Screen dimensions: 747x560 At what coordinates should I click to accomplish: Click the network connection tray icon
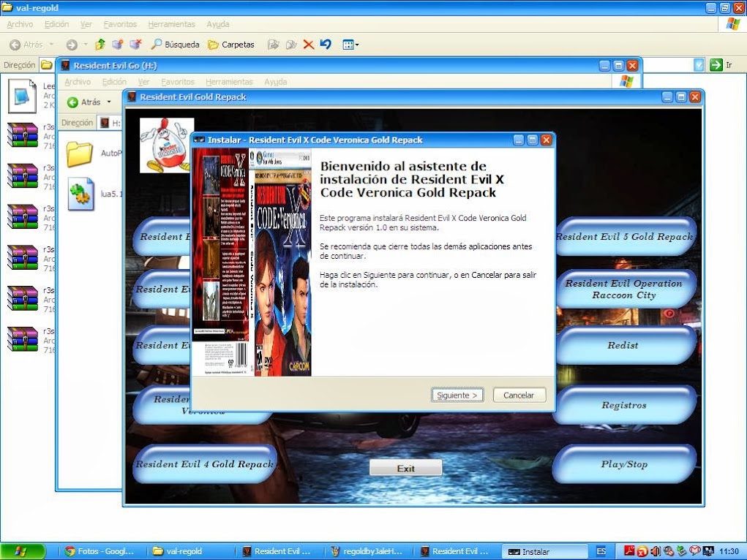[708, 551]
